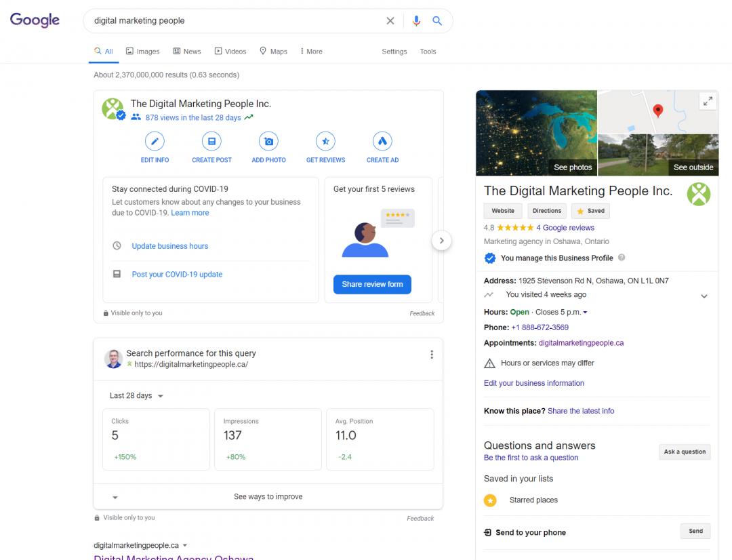Viewport: 732px width, 560px height.
Task: Open search Settings
Action: (x=394, y=52)
